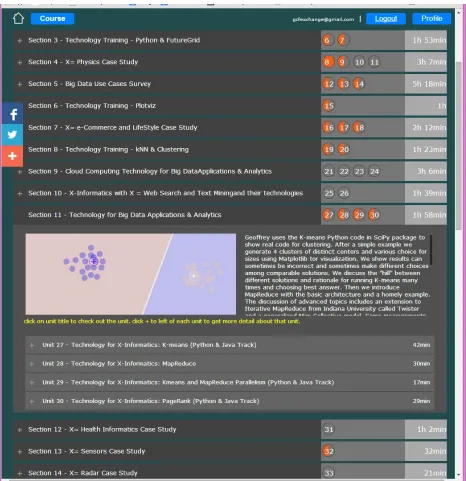Image resolution: width=466 pixels, height=481 pixels.
Task: Open unit 7 circle badge
Action: (343, 40)
